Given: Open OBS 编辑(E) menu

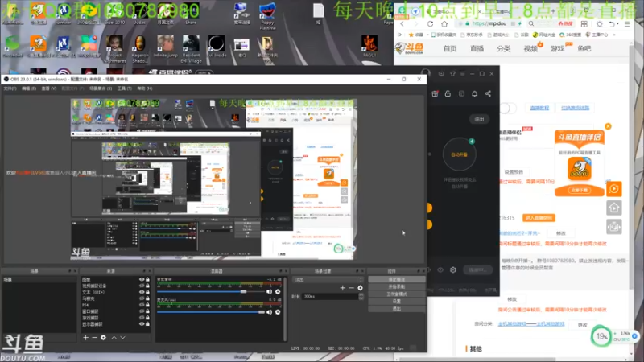Looking at the screenshot, I should tap(29, 88).
